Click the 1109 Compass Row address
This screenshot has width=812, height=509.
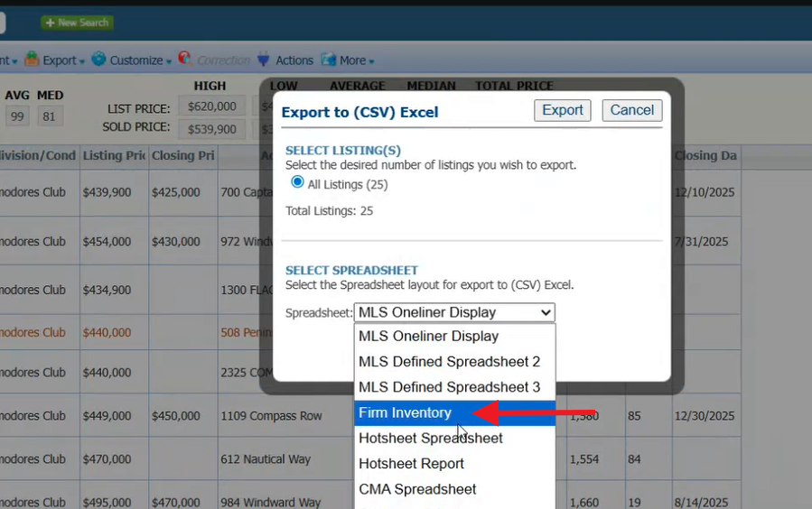(x=271, y=416)
